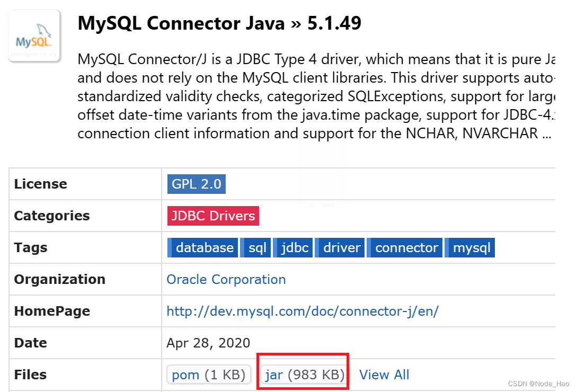This screenshot has height=392, width=577.
Task: Click the description starting 'MySQL Connector/J is a JDBC'
Action: tap(316, 96)
